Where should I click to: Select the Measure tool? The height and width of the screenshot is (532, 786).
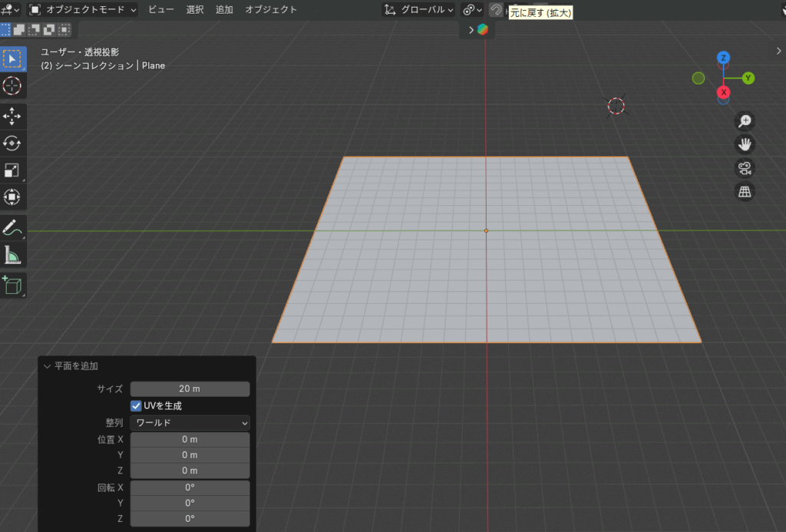pos(12,254)
